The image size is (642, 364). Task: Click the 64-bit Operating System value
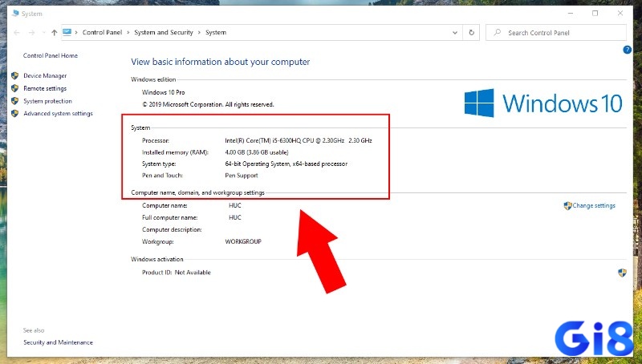pos(286,164)
